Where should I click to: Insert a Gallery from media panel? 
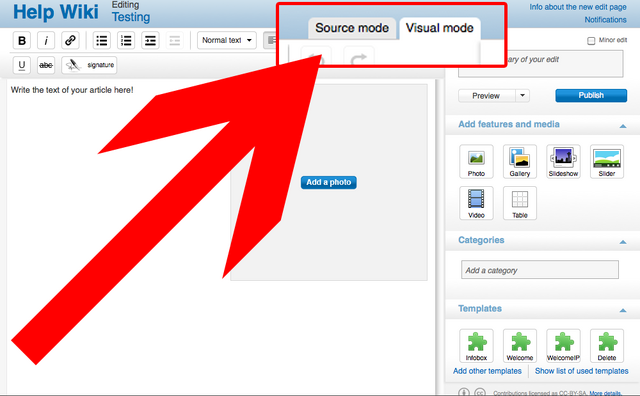coord(520,161)
